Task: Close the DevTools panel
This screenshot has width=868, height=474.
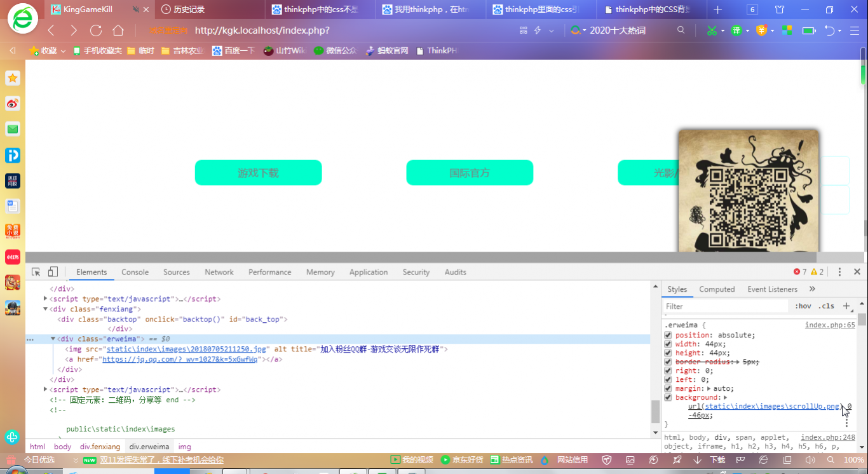Action: coord(857,272)
